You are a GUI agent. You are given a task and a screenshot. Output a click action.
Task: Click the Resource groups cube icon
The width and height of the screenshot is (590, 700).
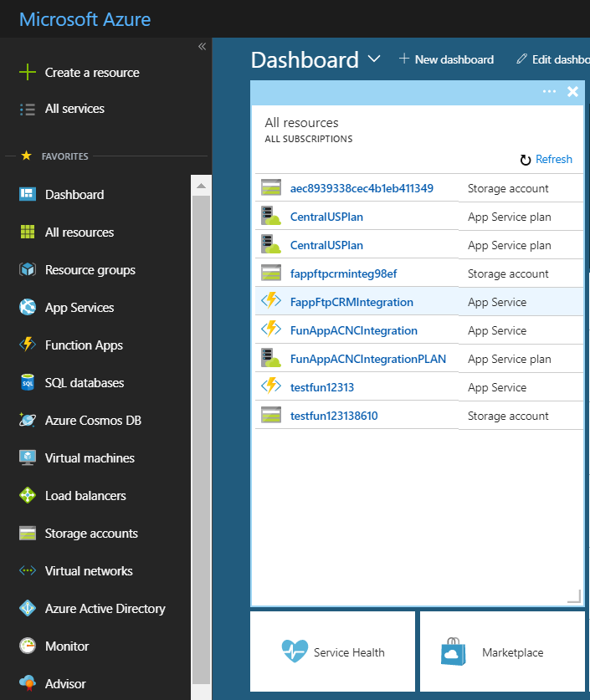(28, 269)
